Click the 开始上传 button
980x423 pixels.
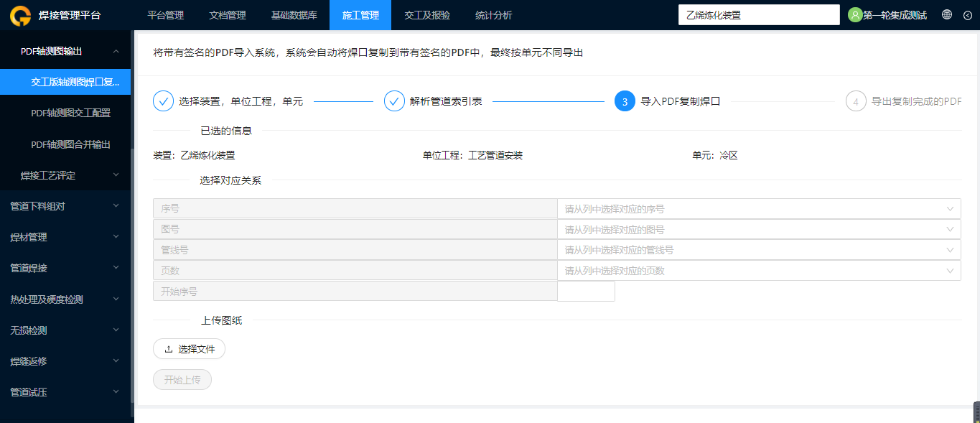pos(182,380)
